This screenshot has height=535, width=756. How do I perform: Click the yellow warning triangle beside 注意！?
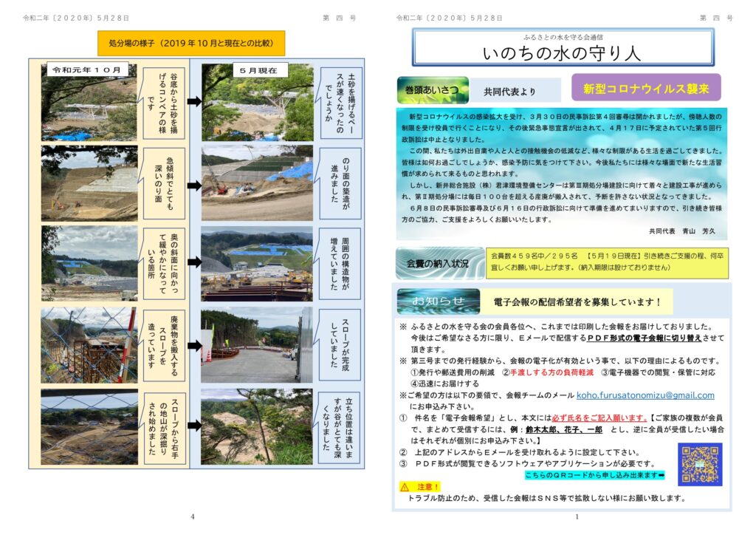tap(404, 487)
